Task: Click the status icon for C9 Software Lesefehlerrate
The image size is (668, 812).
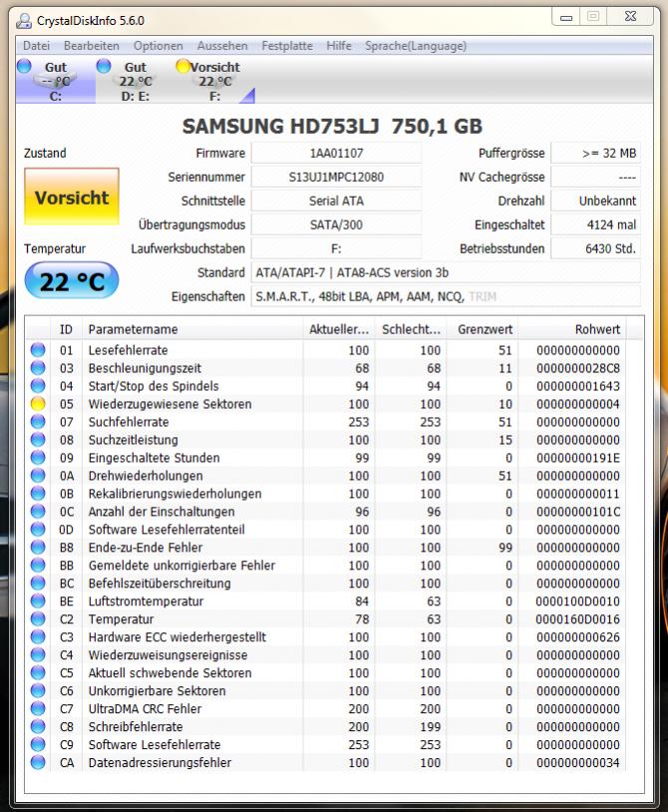Action: (38, 745)
